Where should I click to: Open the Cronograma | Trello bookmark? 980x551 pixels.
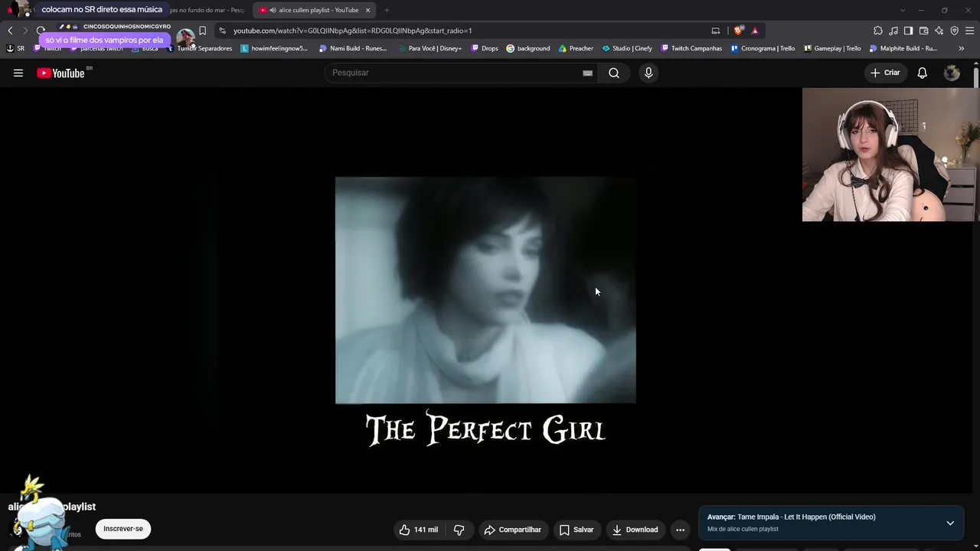click(763, 48)
